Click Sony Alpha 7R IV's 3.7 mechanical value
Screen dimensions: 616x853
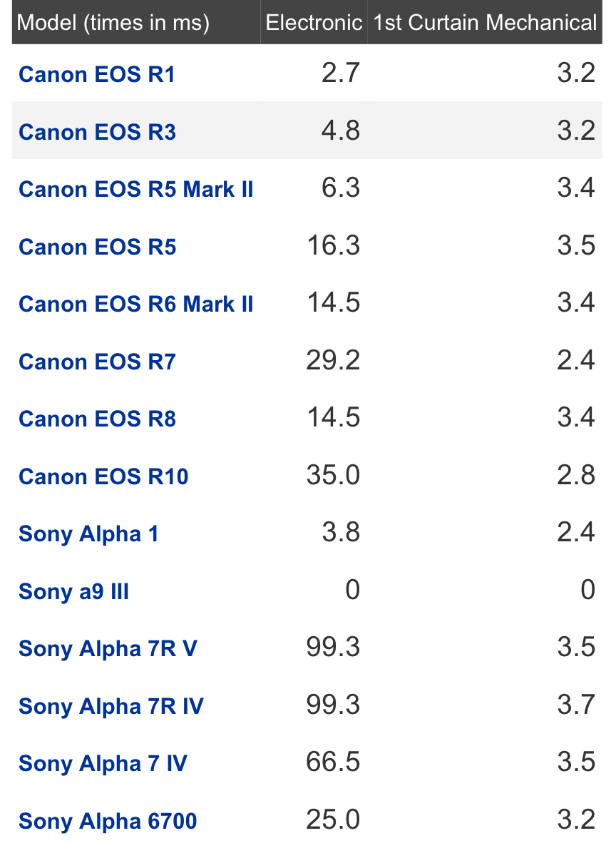point(576,705)
